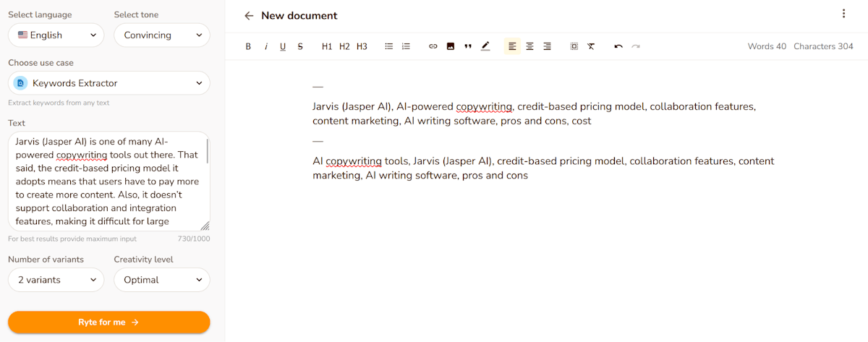Click the Extract keywords from any text hint
This screenshot has height=342, width=868.
[59, 103]
